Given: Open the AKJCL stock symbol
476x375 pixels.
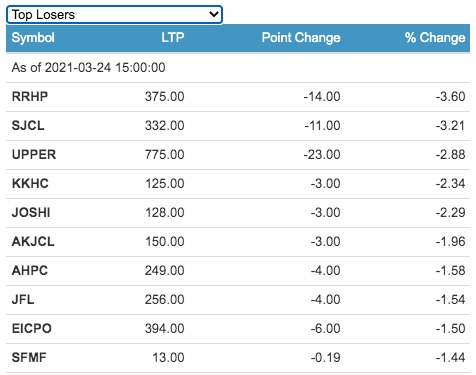Looking at the screenshot, I should coord(33,242).
